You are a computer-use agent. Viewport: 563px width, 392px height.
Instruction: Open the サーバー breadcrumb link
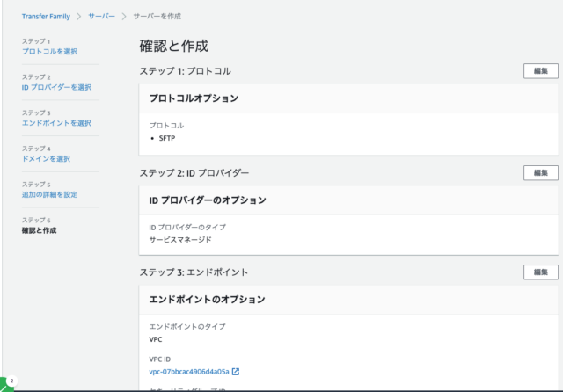tap(101, 17)
